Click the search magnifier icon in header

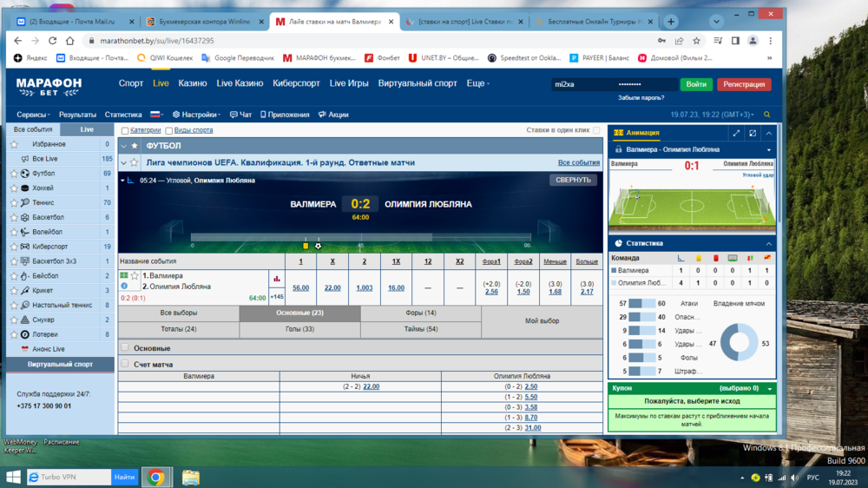(766, 115)
